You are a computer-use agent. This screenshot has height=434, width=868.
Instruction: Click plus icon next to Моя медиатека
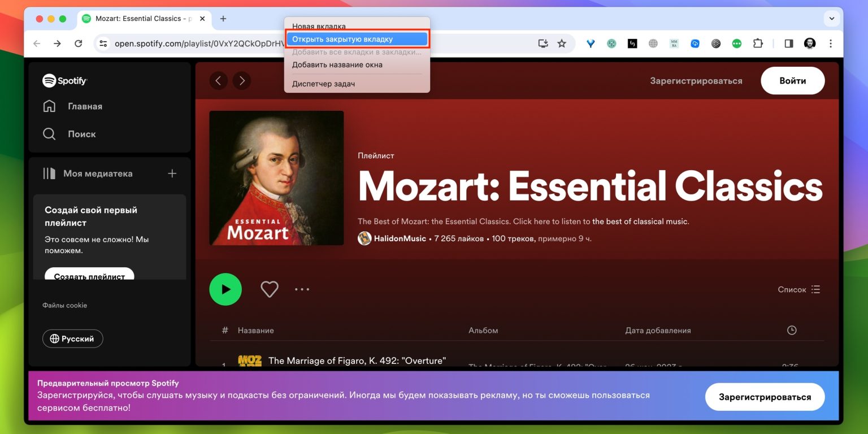[x=172, y=173]
